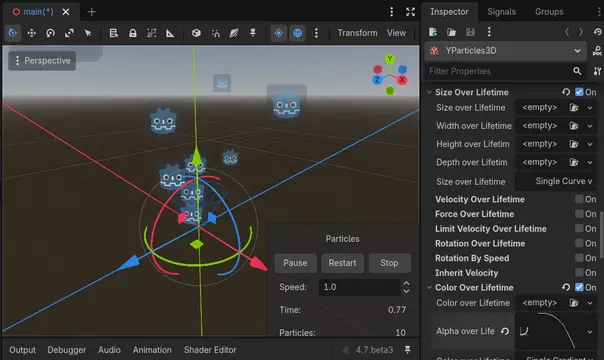Click the feather-shaped toolbar icon
The height and width of the screenshot is (360, 604).
click(234, 33)
